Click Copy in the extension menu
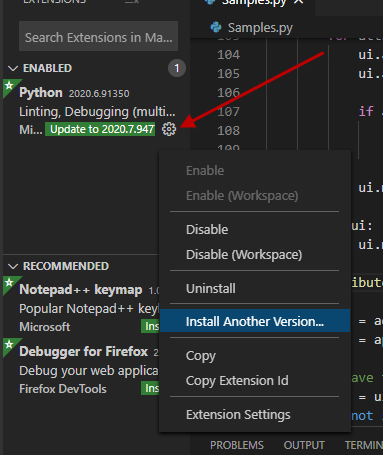This screenshot has width=383, height=455. (255, 356)
